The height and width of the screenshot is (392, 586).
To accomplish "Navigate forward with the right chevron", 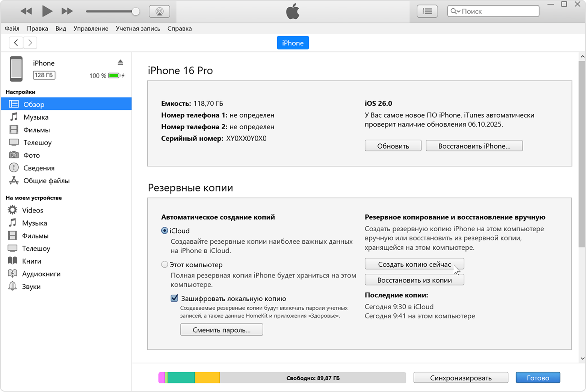I will [x=30, y=42].
